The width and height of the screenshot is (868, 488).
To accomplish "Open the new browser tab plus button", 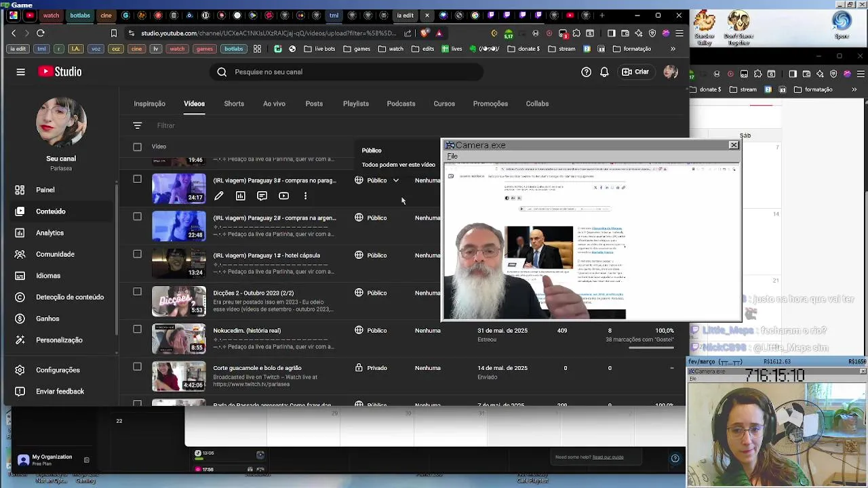I will click(x=602, y=16).
